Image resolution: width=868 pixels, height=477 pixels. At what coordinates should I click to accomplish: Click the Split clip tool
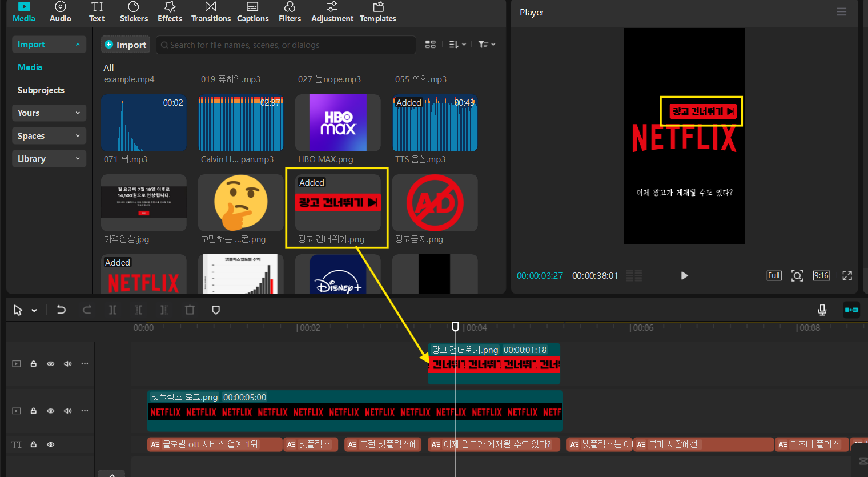pyautogui.click(x=112, y=310)
